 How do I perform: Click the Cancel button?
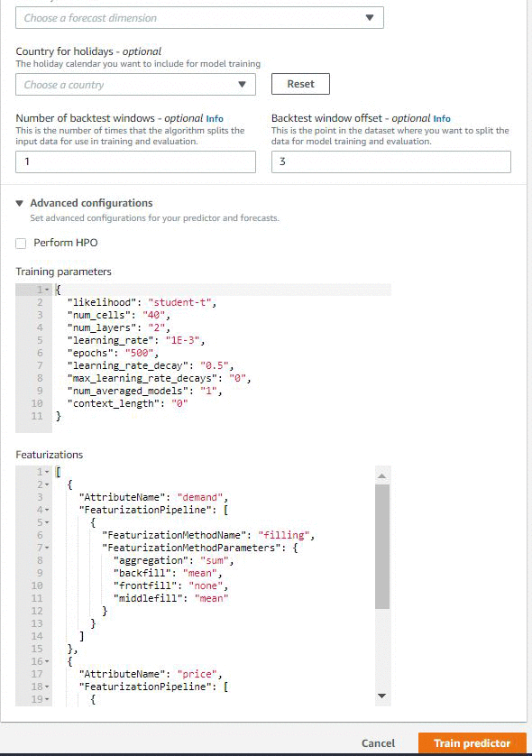(x=379, y=743)
